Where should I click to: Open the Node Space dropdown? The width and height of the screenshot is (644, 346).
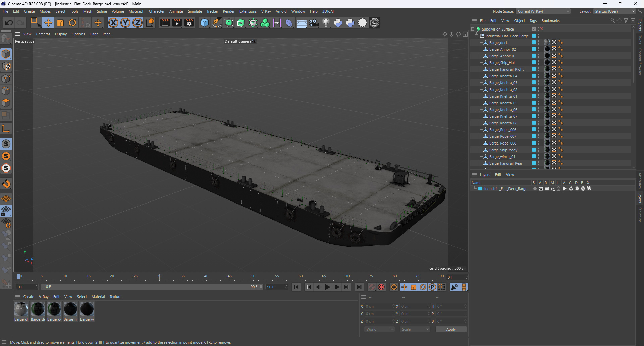[543, 11]
